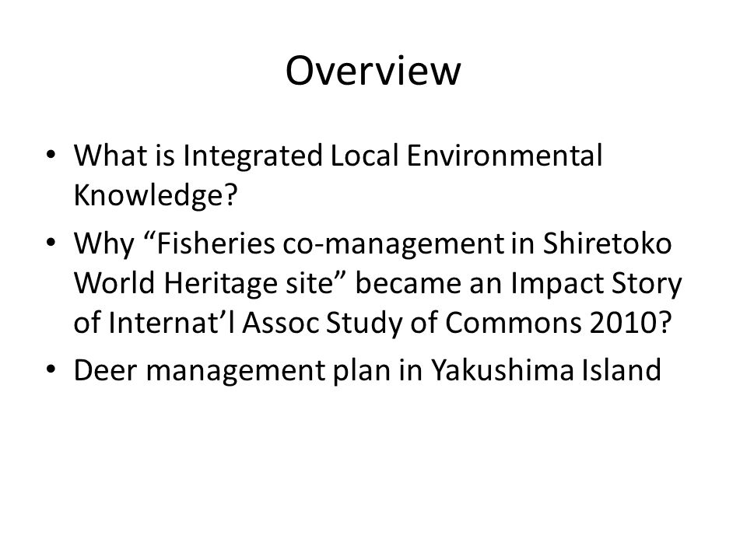Click the bullet 'Deer management plan in Yakushima Island'

point(366,370)
